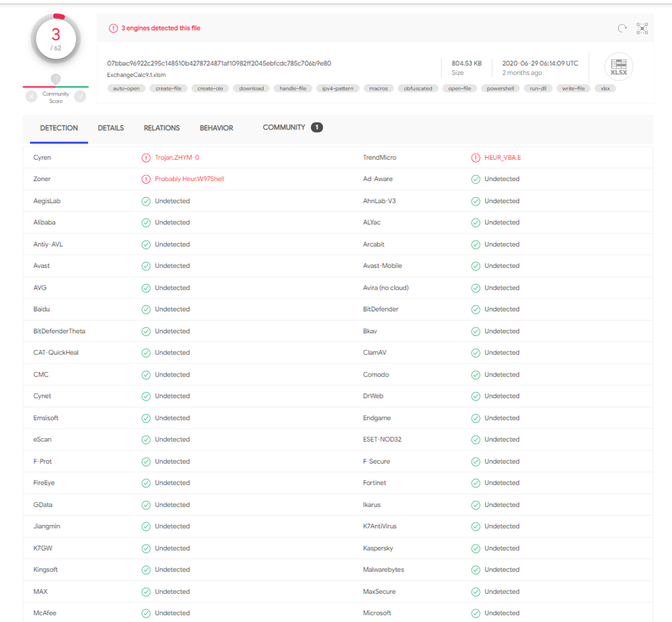
Task: Click the obfuscated tag
Action: 418,88
